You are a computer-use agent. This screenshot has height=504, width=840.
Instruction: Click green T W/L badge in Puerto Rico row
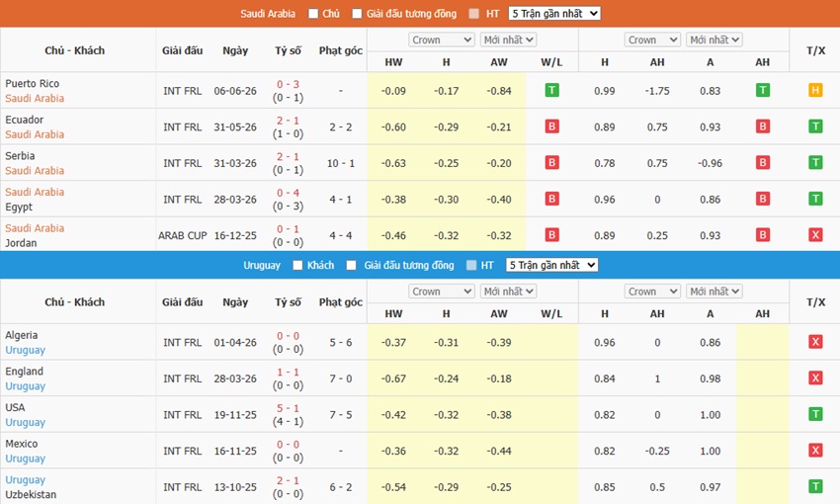(x=551, y=90)
